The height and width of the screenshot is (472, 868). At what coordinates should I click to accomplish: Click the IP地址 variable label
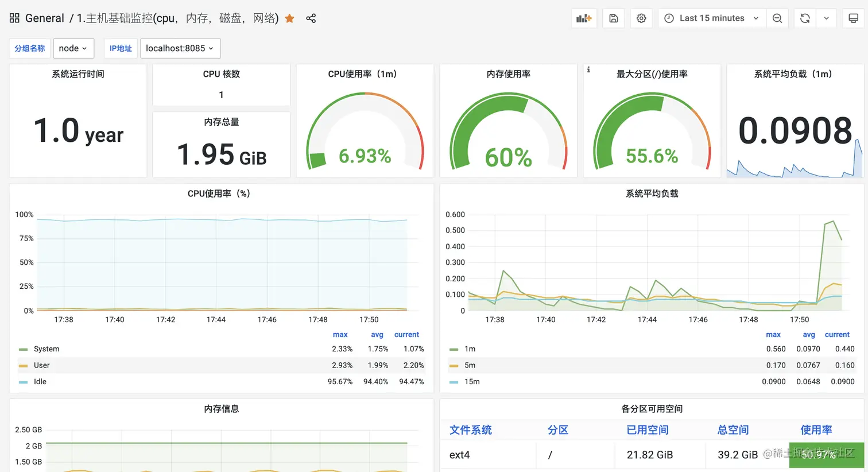click(121, 48)
